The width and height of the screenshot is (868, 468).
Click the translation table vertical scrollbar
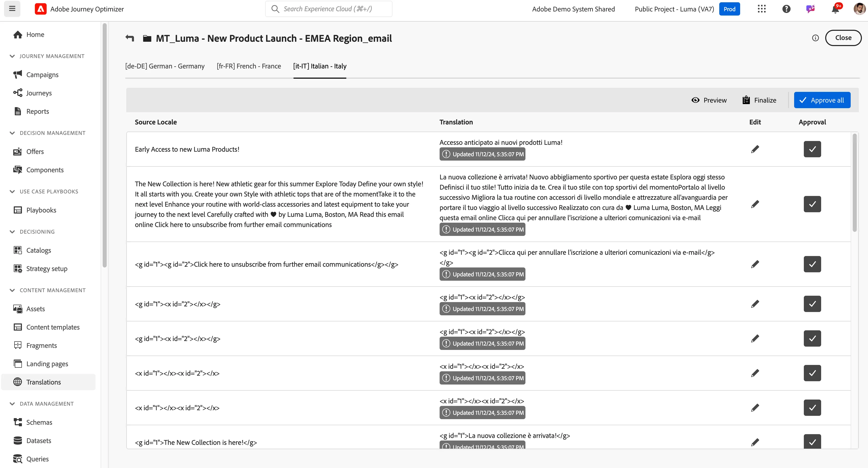[854, 183]
